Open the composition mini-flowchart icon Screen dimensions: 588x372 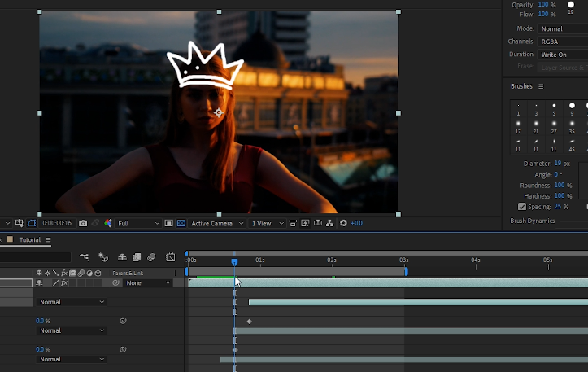point(85,257)
